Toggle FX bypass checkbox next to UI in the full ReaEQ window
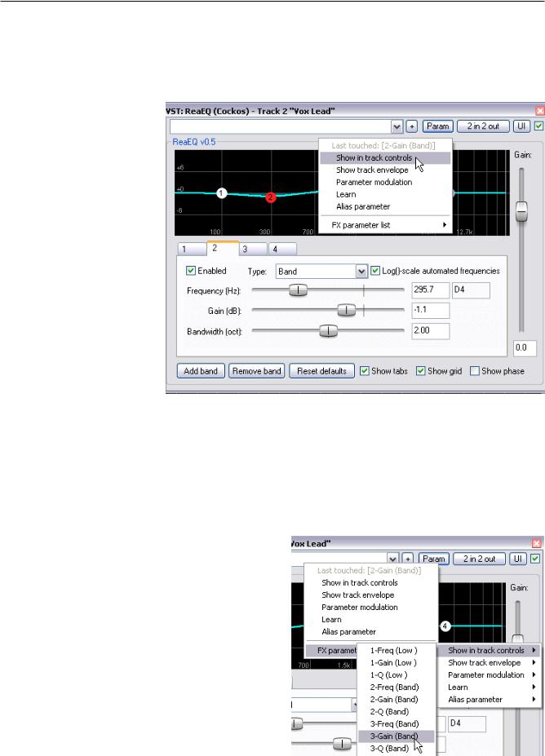Viewport: 545px width, 756px height. point(538,126)
